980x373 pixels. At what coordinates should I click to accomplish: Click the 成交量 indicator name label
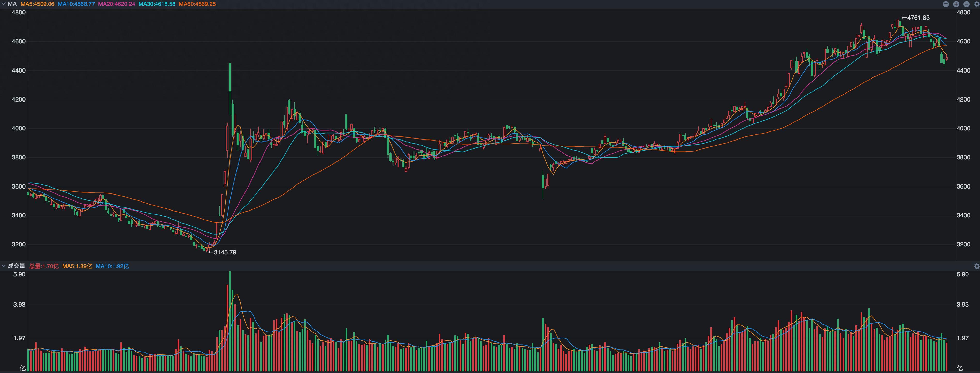tap(16, 266)
